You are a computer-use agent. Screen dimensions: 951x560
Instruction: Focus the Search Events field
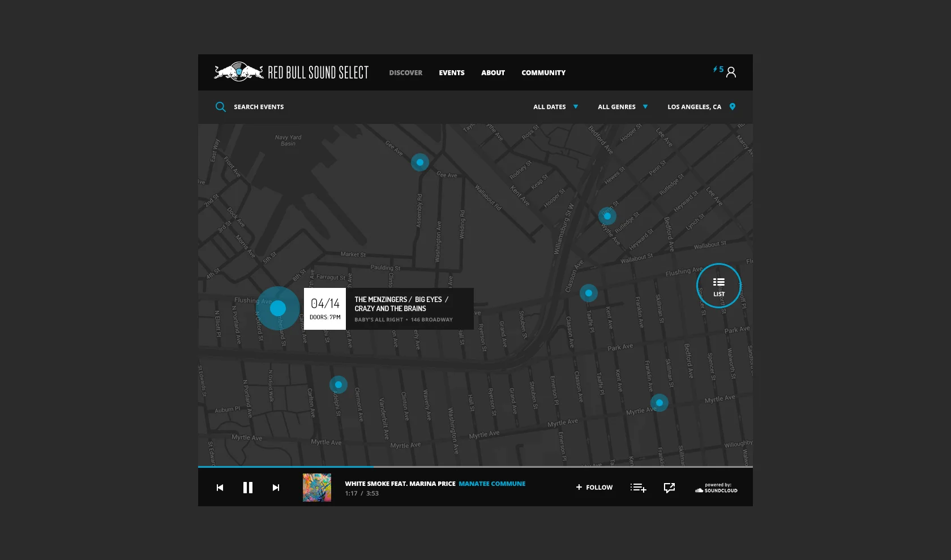click(x=259, y=106)
